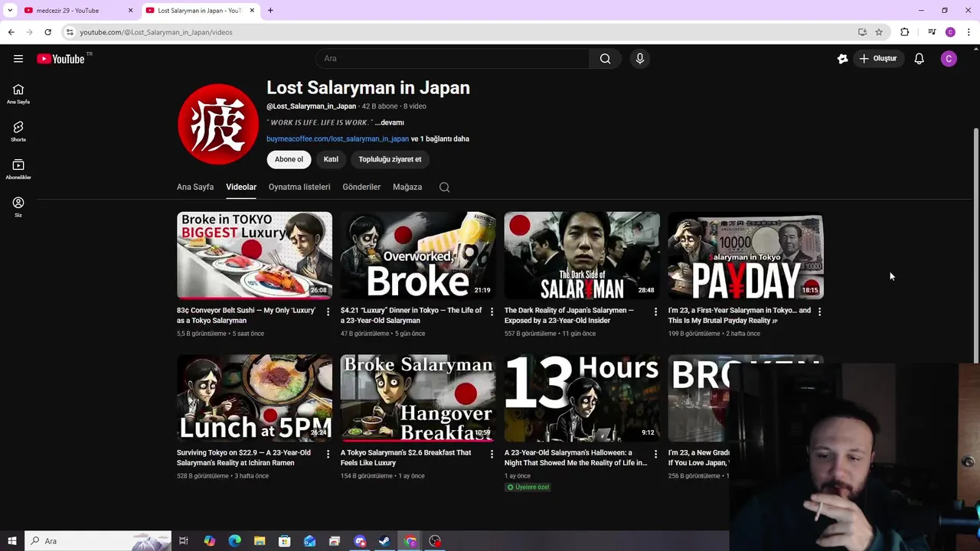Click the Chrome profile avatar
980x551 pixels.
950,32
